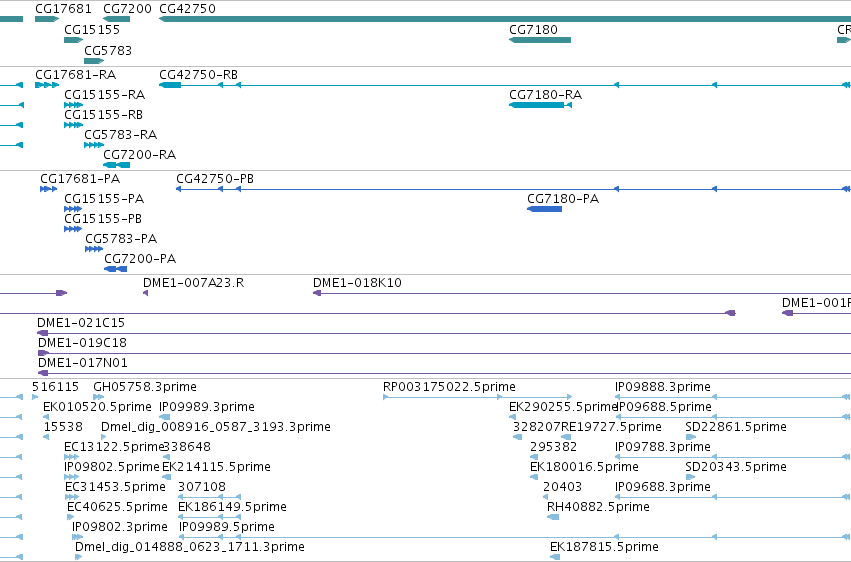
Task: Select EST RP003175022.5prime
Action: coord(478,397)
